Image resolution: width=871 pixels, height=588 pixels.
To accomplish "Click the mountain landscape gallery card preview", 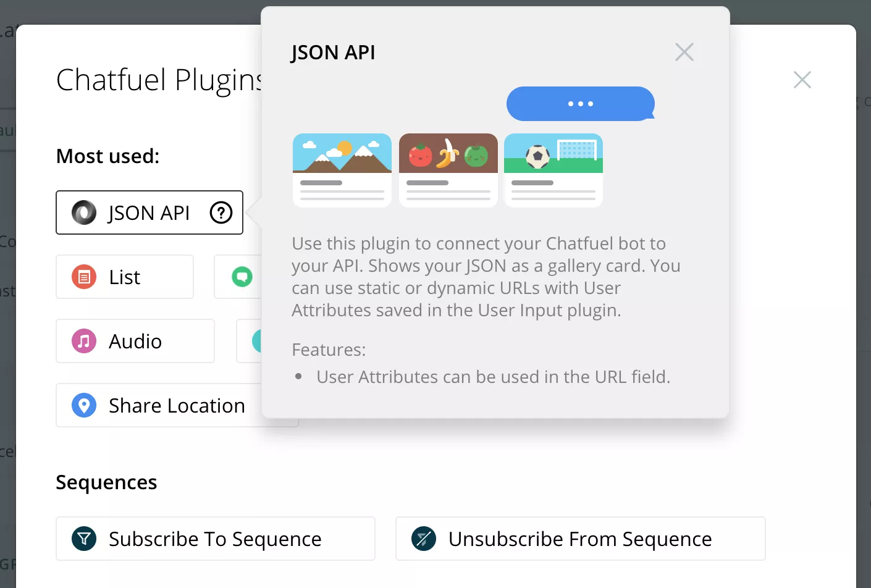I will [342, 170].
